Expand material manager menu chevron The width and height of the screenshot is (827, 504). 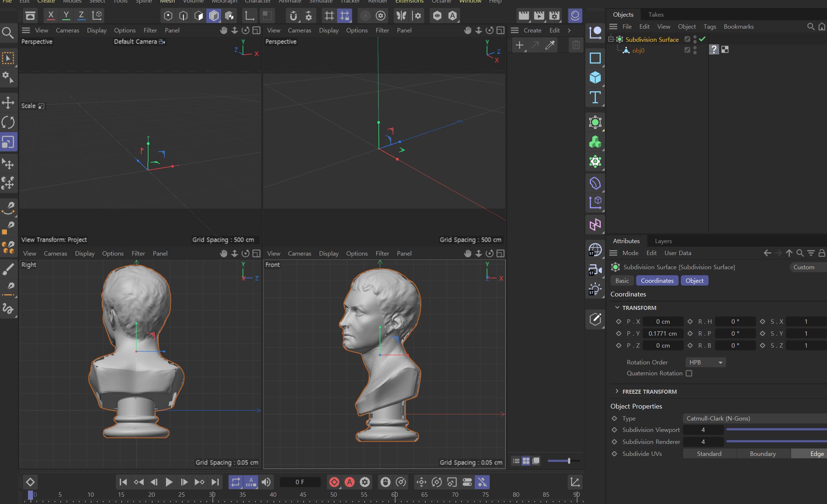click(x=569, y=30)
